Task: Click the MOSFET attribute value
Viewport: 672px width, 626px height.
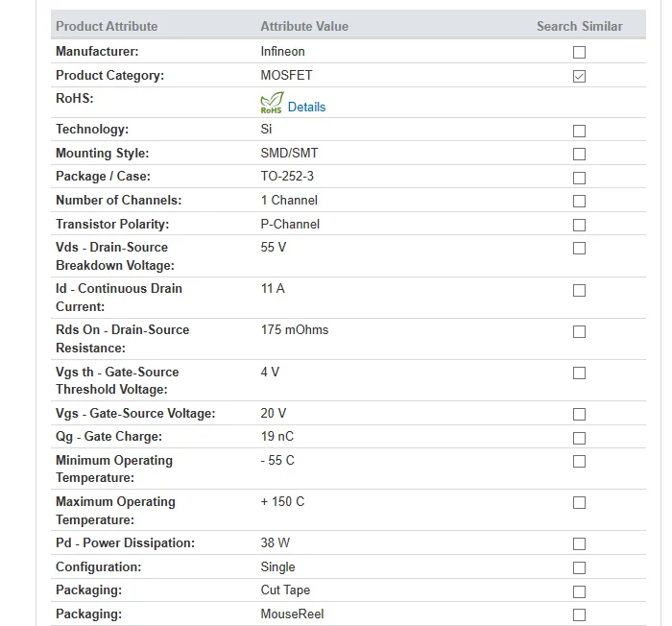Action: pos(286,75)
